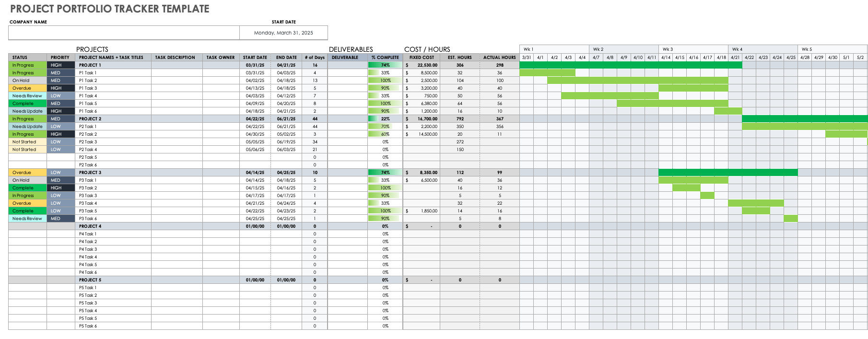The image size is (868, 339).
Task: Click the Gantt bar for P1 Task 2
Action: [x=638, y=81]
